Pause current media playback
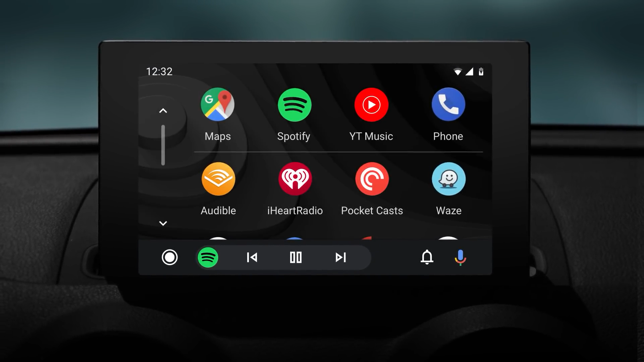 (296, 257)
